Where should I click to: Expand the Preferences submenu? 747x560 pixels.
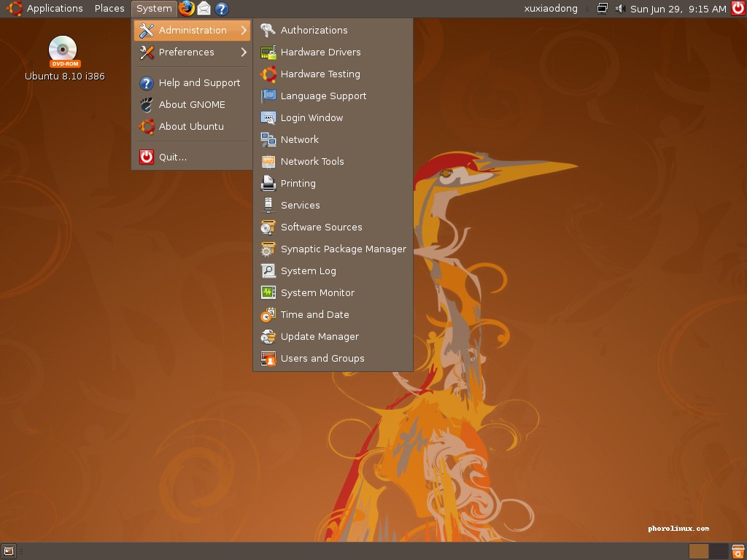186,52
